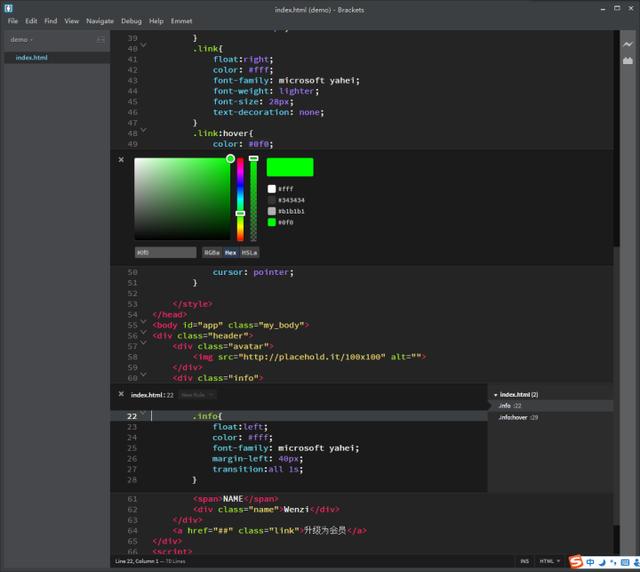The height and width of the screenshot is (572, 640).
Task: Close the inline color picker
Action: click(121, 159)
